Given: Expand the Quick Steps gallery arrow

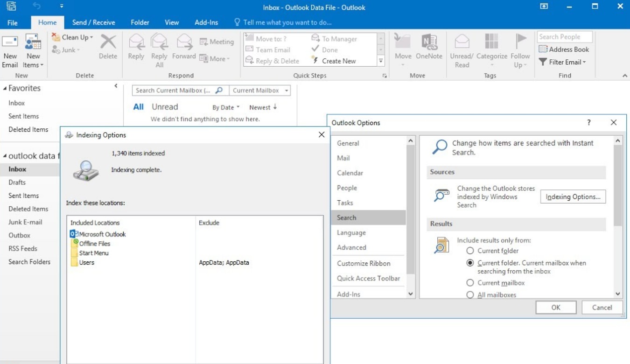Looking at the screenshot, I should point(381,61).
